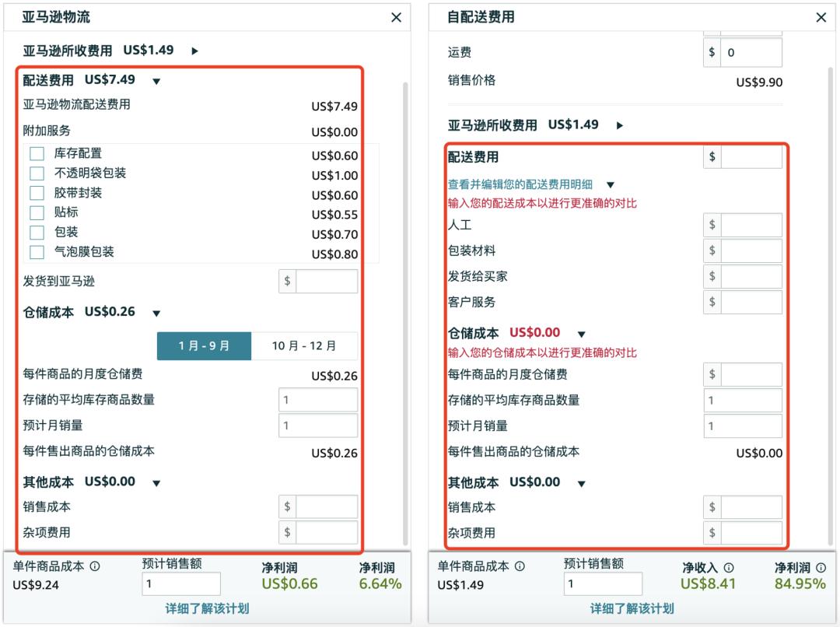Select the 包装 service checkbox

tap(37, 233)
